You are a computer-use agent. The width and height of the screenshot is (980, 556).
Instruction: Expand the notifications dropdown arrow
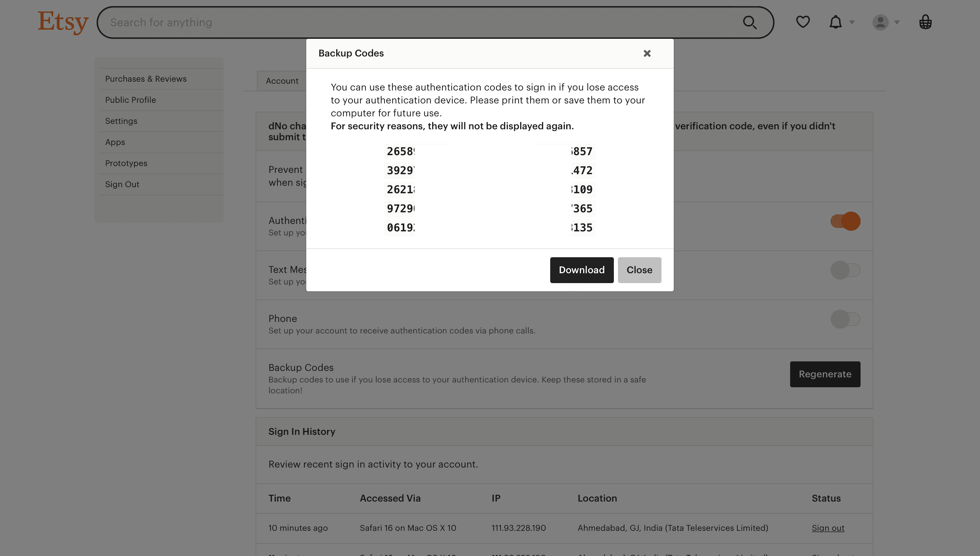(x=852, y=22)
